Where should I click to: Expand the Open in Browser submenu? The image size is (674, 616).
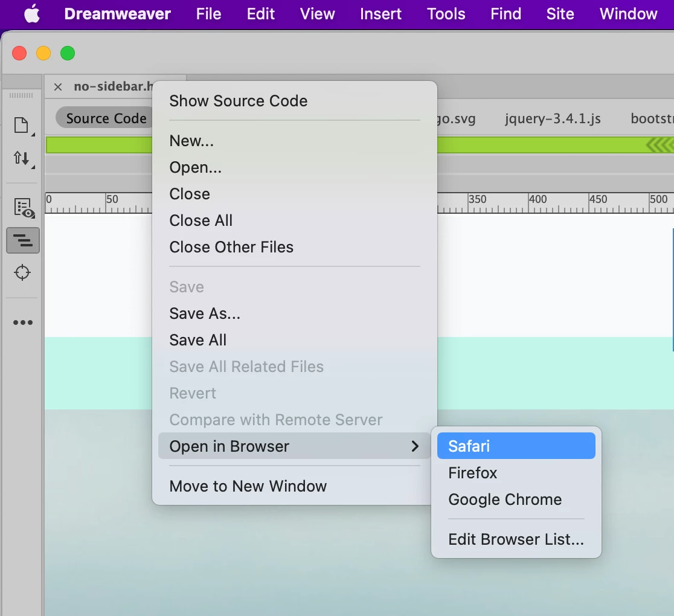click(295, 446)
